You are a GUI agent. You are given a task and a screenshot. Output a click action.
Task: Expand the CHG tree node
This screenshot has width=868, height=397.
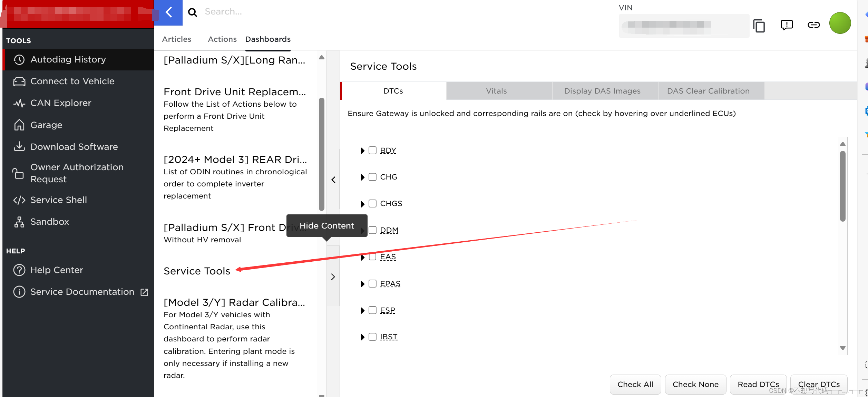tap(362, 177)
